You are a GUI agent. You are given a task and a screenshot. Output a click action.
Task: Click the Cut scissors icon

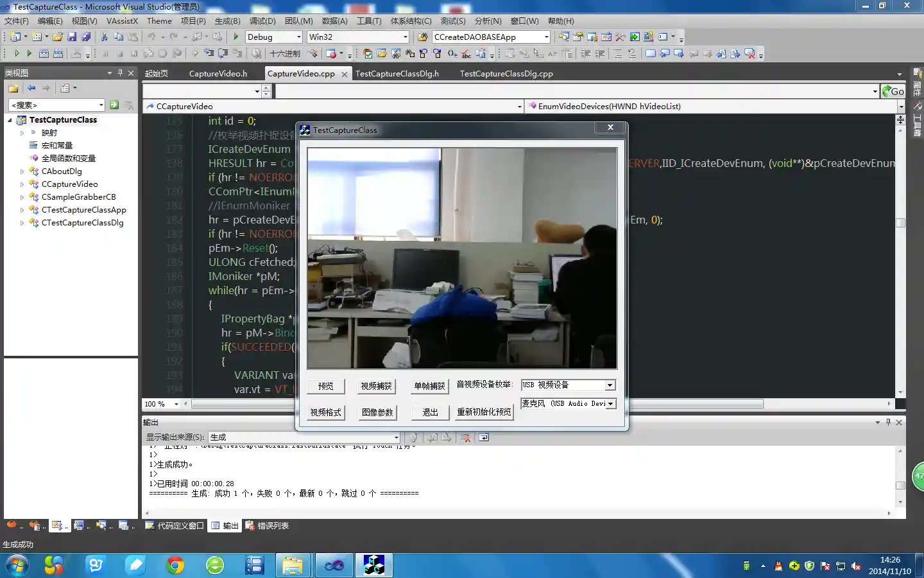coord(104,37)
